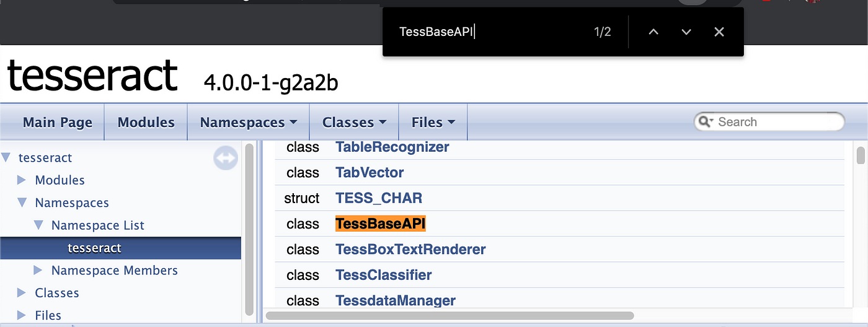Open the search magnifier options icon

[x=706, y=122]
